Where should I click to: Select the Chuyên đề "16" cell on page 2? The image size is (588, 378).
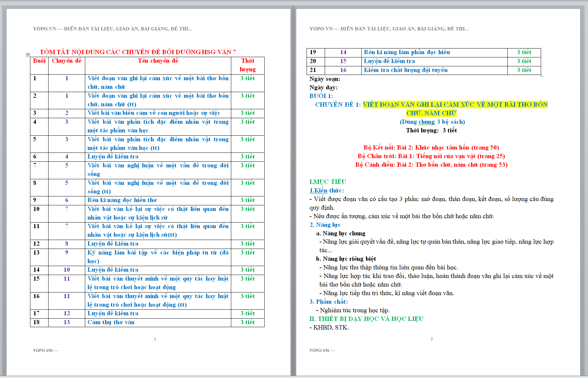click(x=343, y=70)
